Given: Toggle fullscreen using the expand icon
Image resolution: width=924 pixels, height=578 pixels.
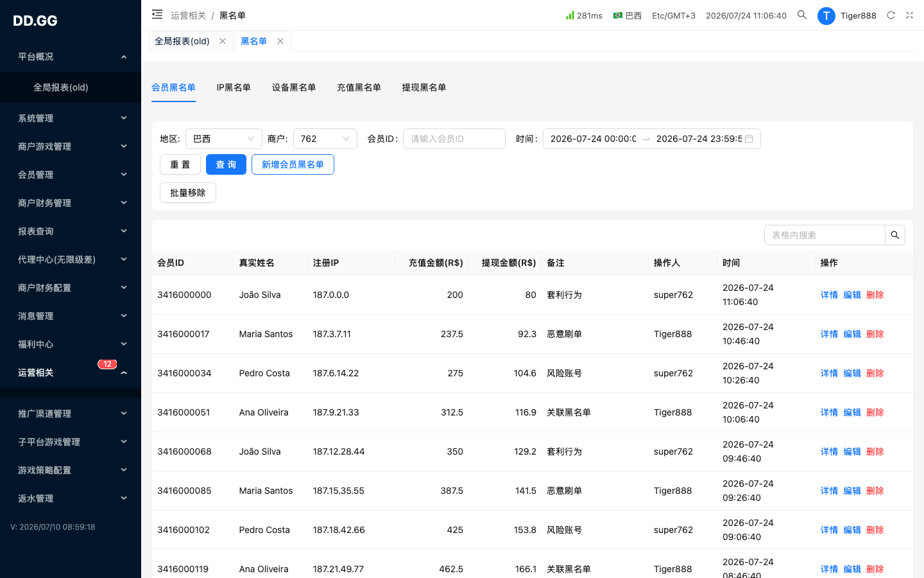Looking at the screenshot, I should tap(909, 15).
